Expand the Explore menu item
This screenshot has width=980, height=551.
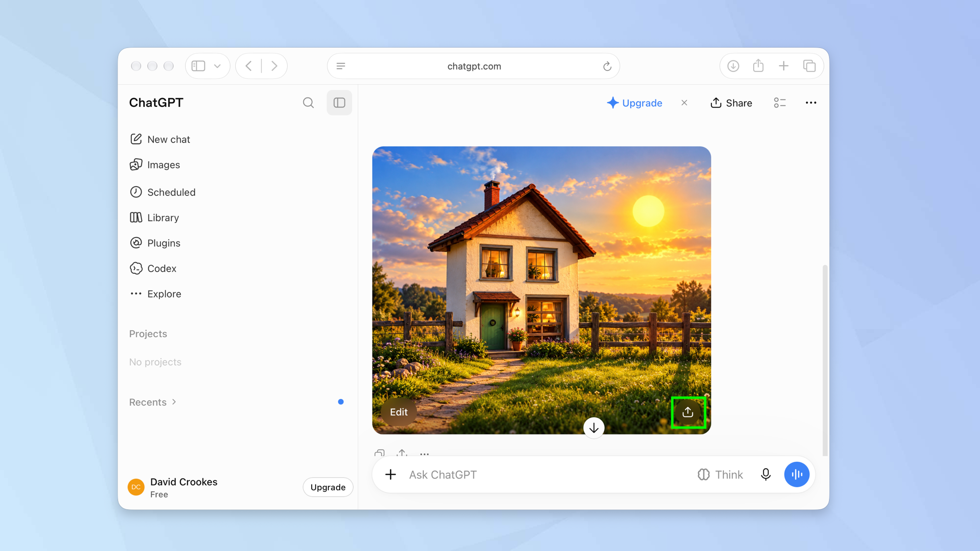click(155, 294)
